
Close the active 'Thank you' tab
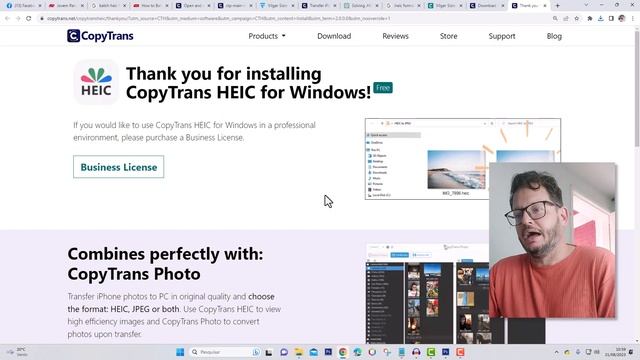coord(544,6)
